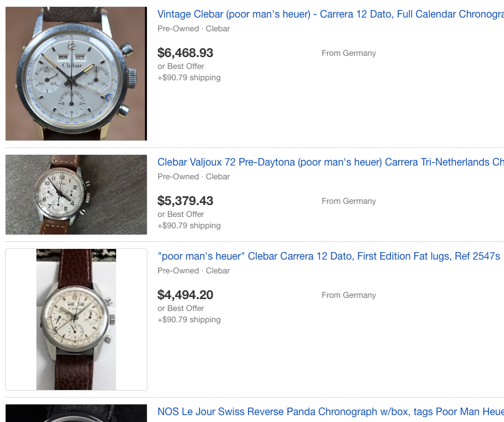Click the shipping cost on the Vintage Clebar listing
Viewport: 504px width, 422px height.
pos(189,78)
